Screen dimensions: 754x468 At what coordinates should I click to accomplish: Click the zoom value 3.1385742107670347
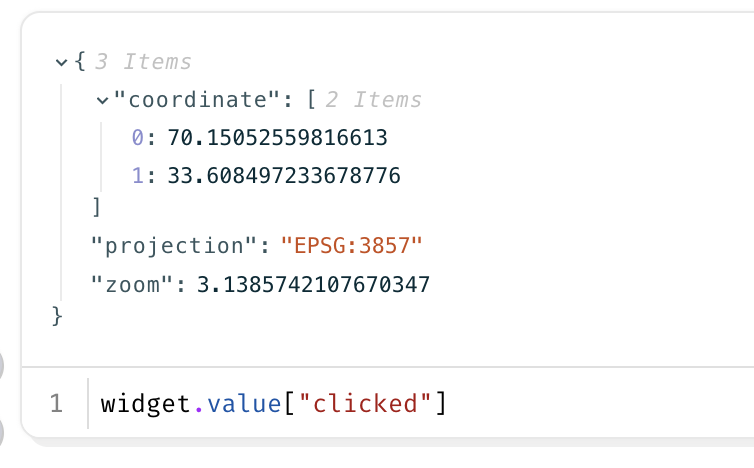pos(313,284)
